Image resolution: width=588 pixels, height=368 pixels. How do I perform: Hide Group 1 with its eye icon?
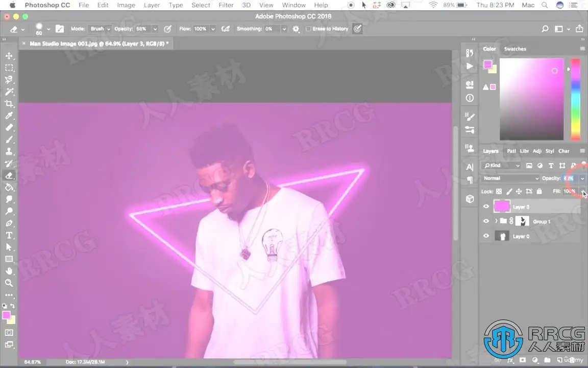tap(486, 221)
